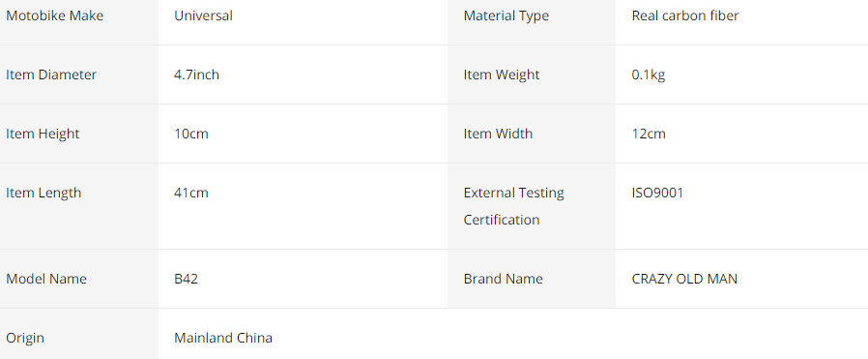868x359 pixels.
Task: Click the Item Weight label
Action: click(x=502, y=75)
